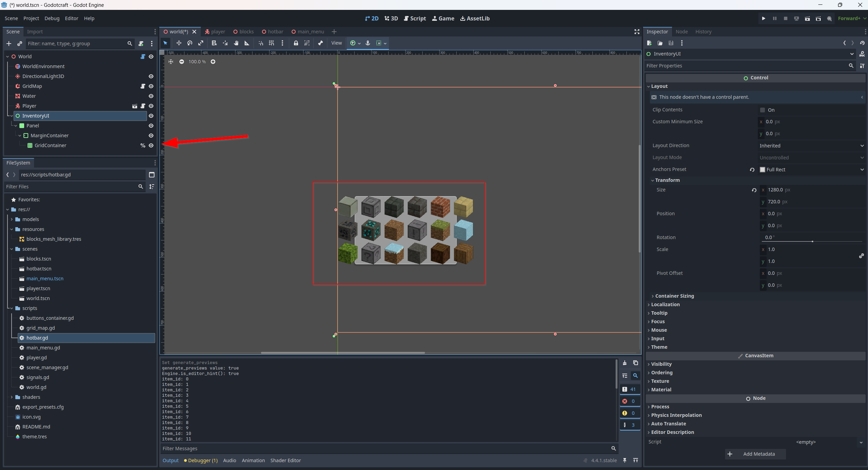Select the Ruler Mode tool

247,43
